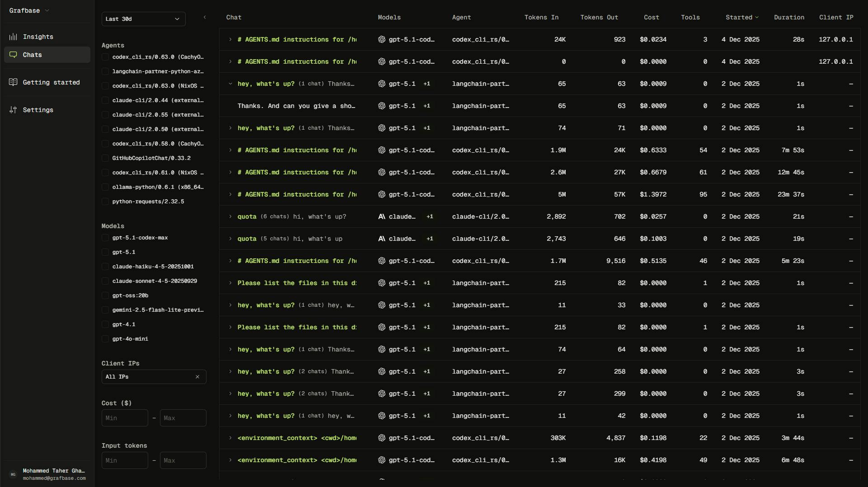Click the Cost ($) Max input field
This screenshot has width=868, height=487.
(183, 418)
